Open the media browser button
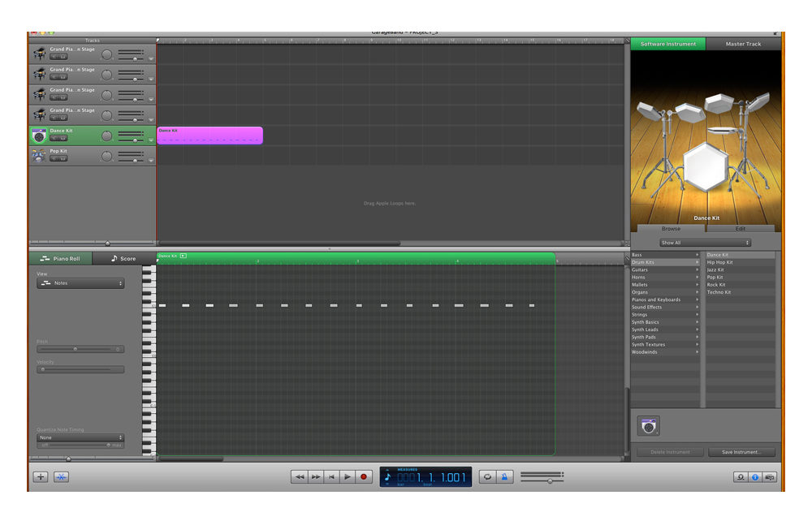 pos(770,477)
